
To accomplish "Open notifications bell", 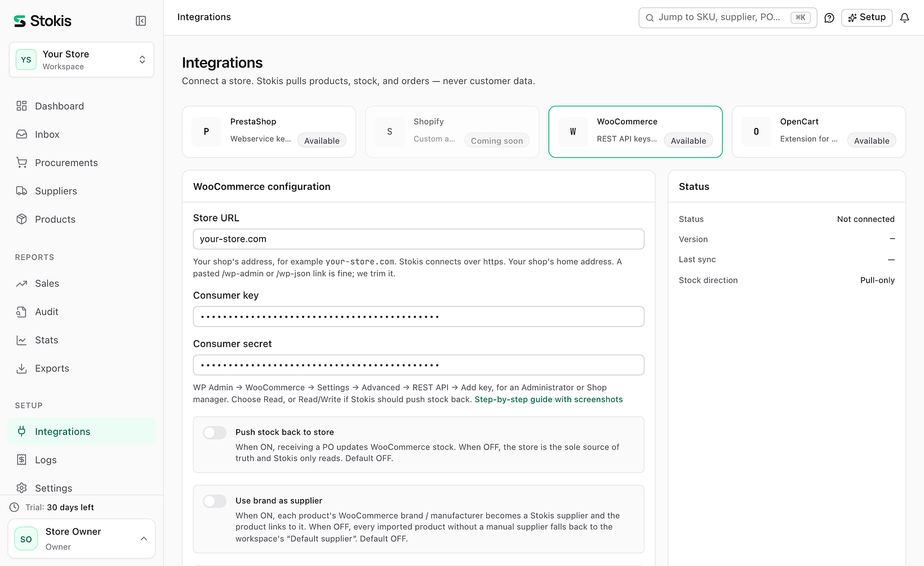I will coord(905,17).
